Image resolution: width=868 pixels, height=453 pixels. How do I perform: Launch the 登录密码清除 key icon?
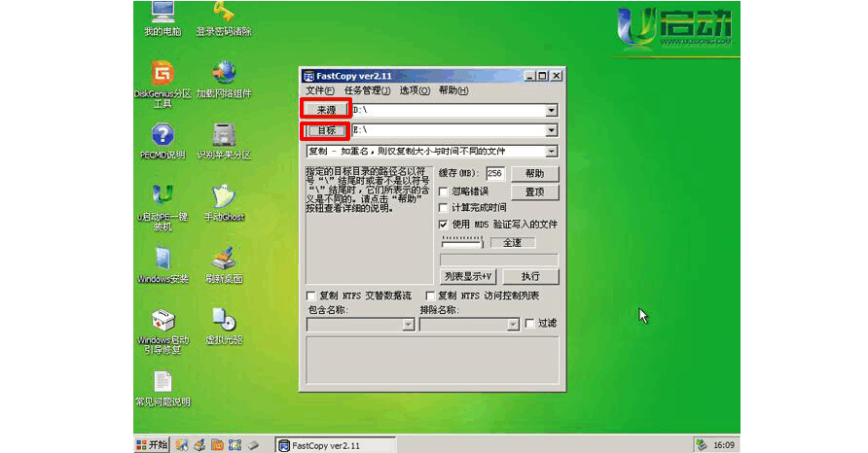pyautogui.click(x=224, y=14)
